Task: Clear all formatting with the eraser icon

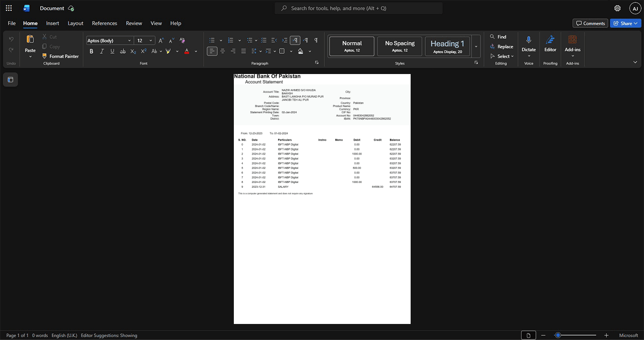Action: pyautogui.click(x=182, y=41)
